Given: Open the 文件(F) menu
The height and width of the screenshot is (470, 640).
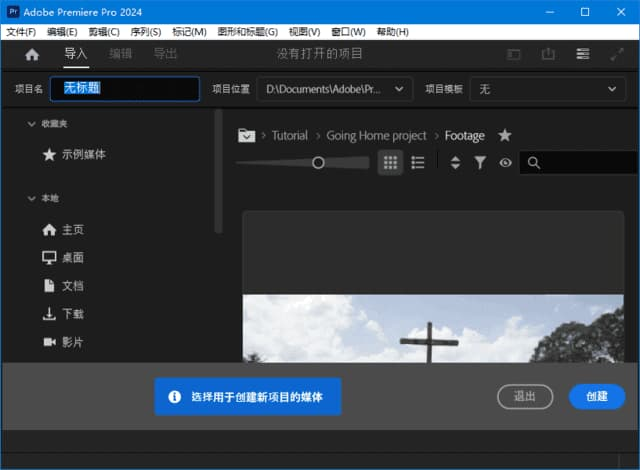Looking at the screenshot, I should (20, 32).
